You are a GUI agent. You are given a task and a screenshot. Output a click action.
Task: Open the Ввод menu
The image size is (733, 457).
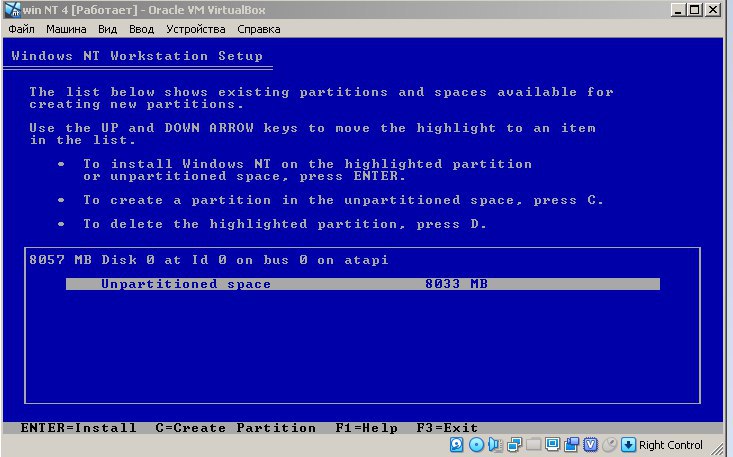(x=142, y=29)
